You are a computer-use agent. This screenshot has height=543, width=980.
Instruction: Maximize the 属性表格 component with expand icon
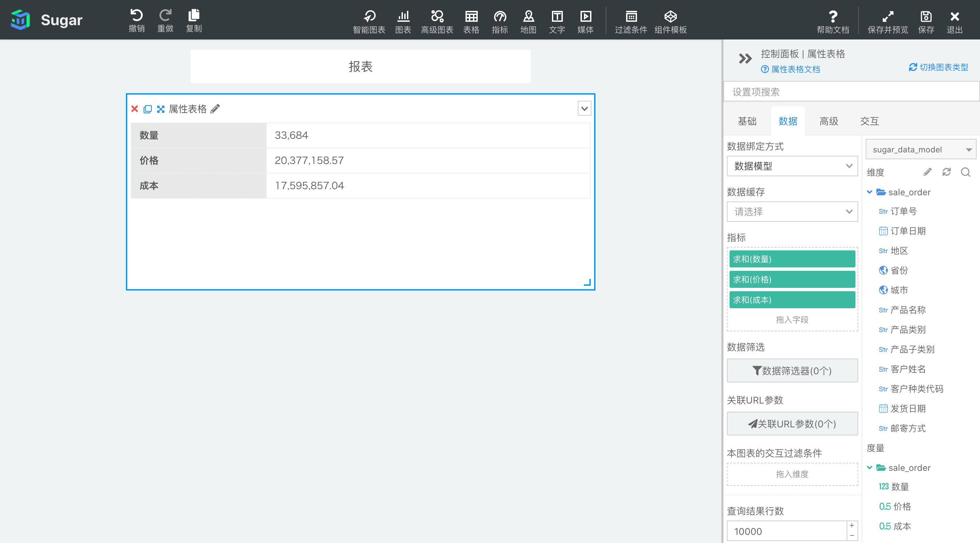[161, 109]
